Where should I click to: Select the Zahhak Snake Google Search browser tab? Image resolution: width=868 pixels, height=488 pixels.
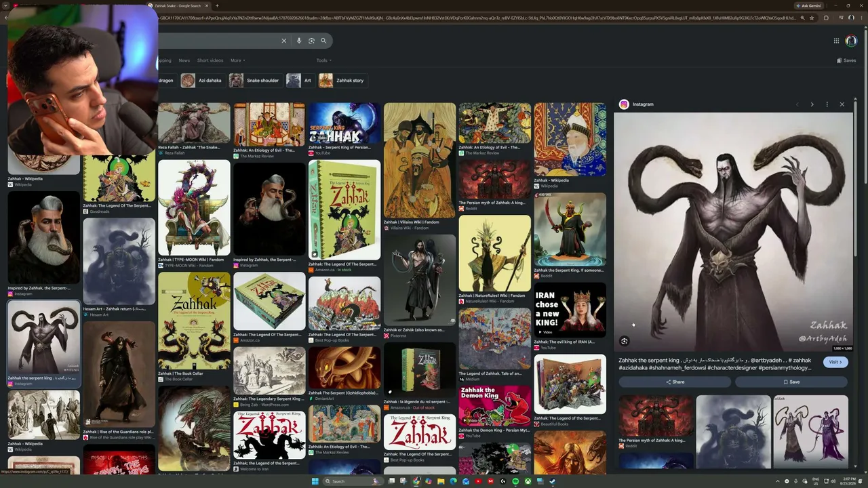tap(178, 5)
